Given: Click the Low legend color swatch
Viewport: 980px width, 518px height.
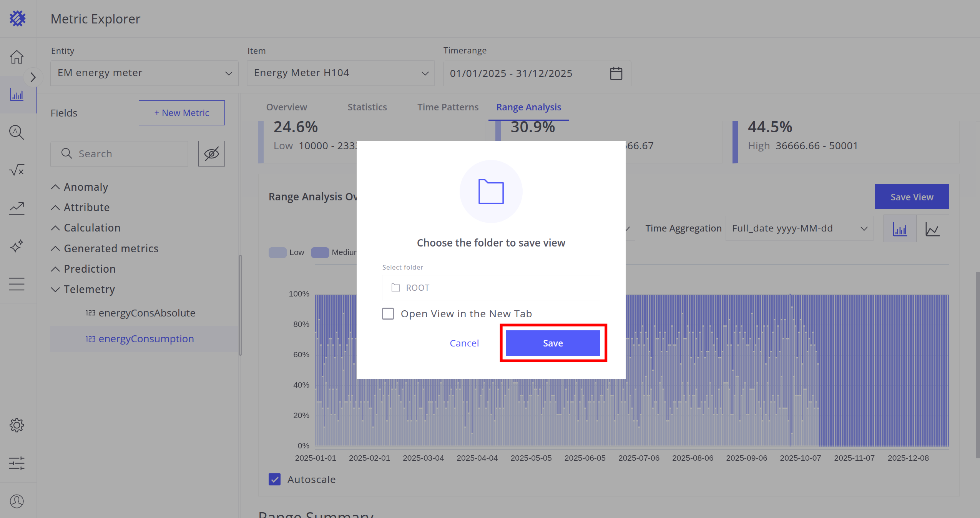Looking at the screenshot, I should [x=277, y=252].
